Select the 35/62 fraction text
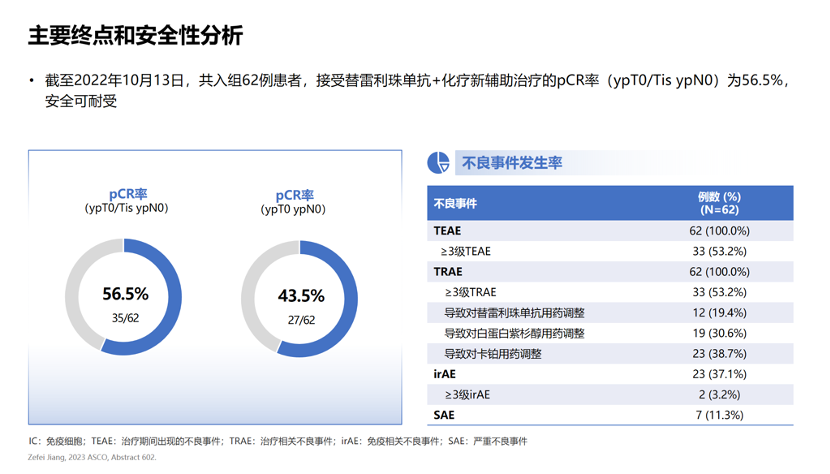Viewport: 830px width, 474px height. coord(125,318)
